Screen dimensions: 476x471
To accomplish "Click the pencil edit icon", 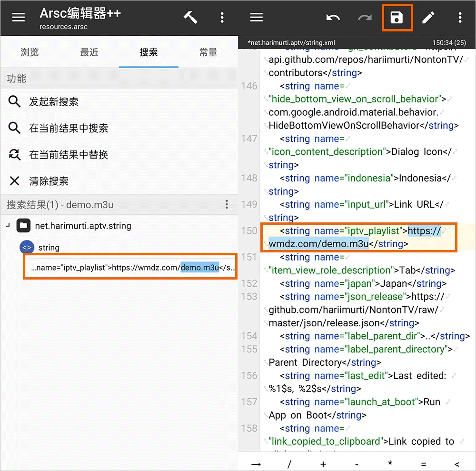I will [428, 18].
